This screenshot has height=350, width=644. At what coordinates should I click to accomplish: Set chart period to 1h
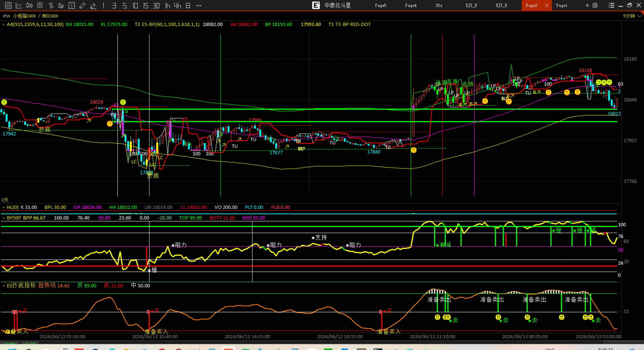tap(167, 5)
